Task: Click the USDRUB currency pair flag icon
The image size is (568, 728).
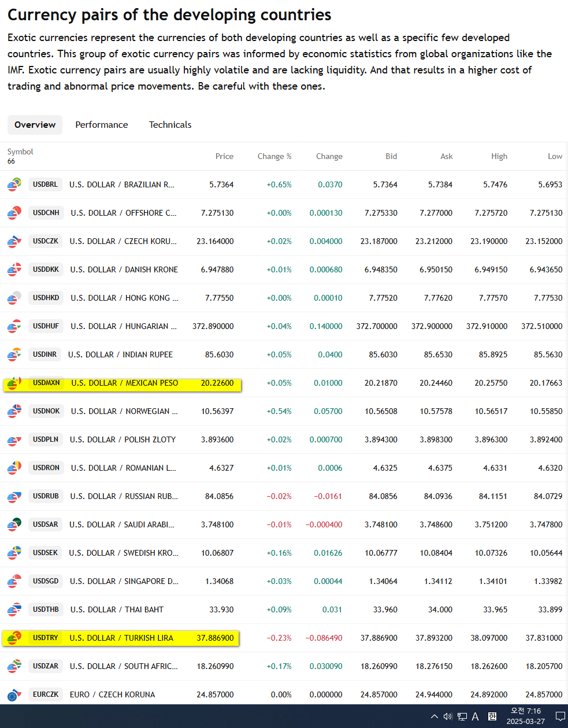Action: point(14,496)
